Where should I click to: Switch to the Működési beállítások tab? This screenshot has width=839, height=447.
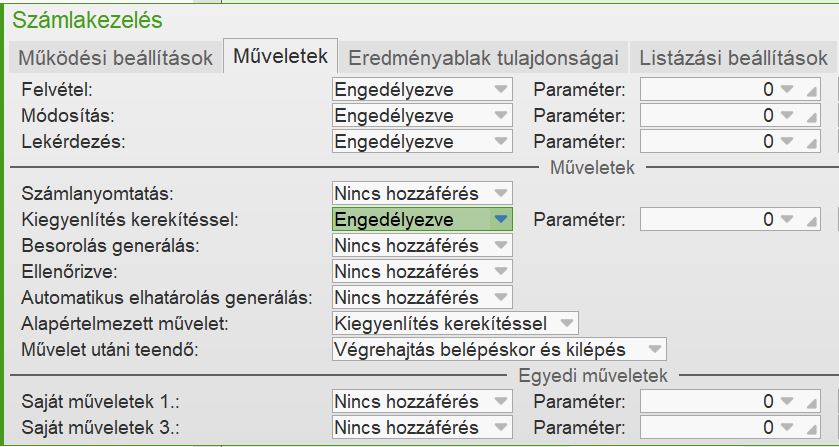[116, 58]
